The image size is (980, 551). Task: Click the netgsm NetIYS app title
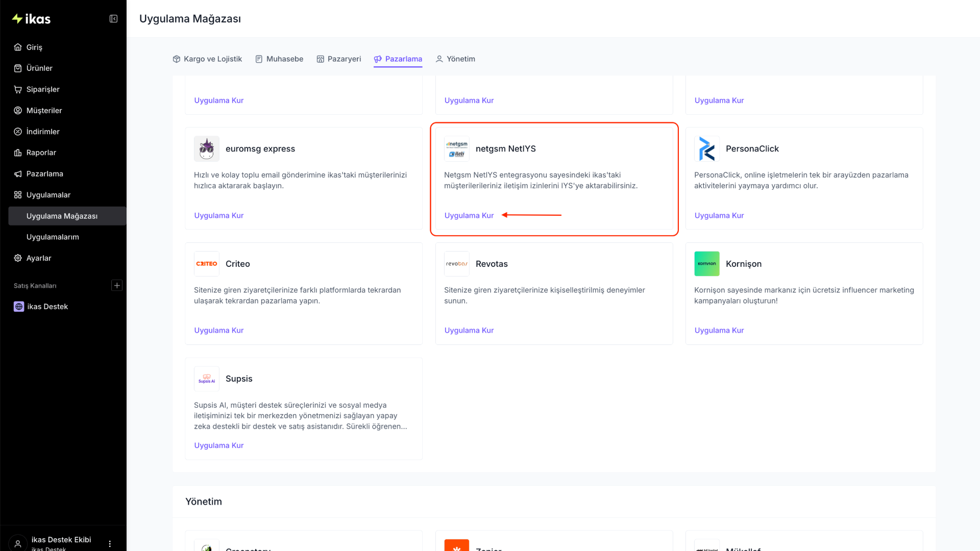(506, 149)
